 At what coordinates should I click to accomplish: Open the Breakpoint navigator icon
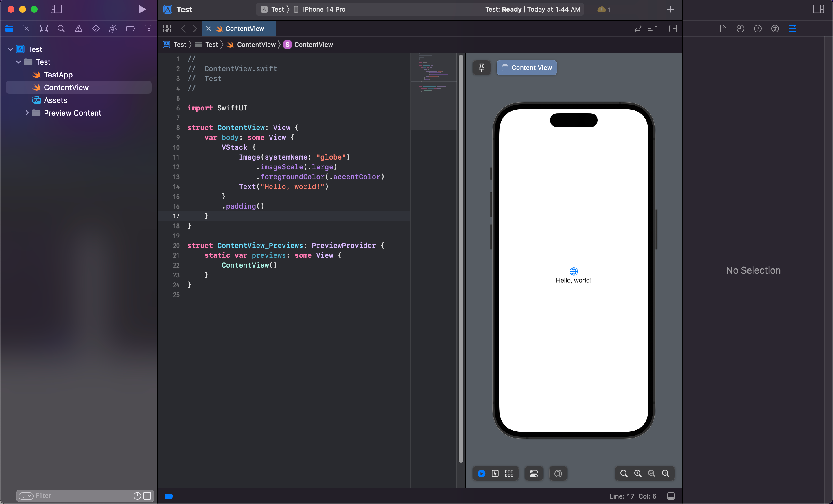click(130, 29)
